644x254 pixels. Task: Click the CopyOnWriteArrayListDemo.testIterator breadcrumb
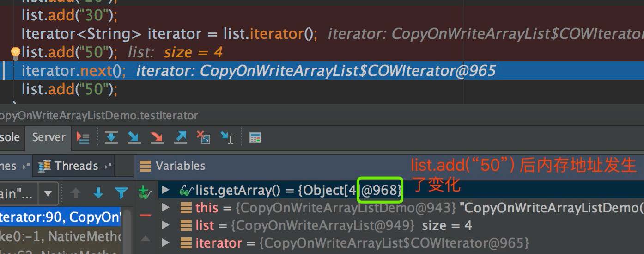tap(99, 115)
